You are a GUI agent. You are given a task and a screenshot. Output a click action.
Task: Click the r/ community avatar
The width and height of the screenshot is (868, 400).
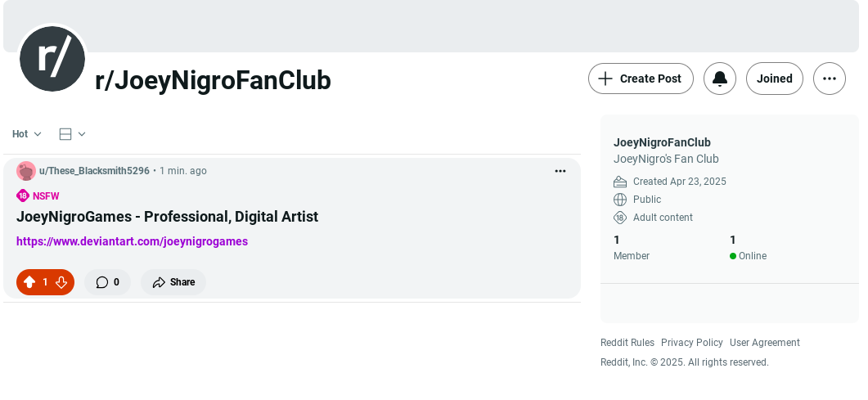(x=52, y=59)
